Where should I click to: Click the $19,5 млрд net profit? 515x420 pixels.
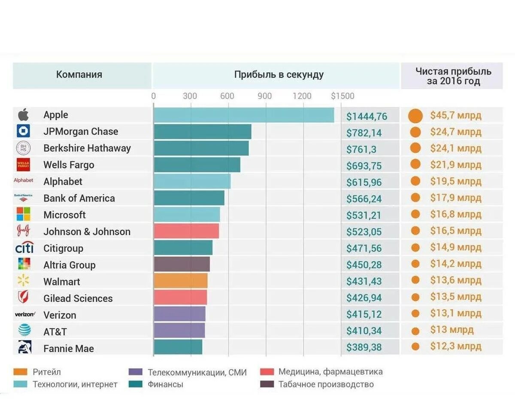pyautogui.click(x=456, y=181)
